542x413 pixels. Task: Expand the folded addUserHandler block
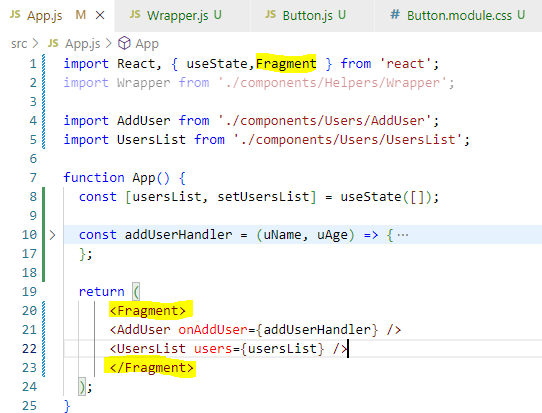point(52,235)
